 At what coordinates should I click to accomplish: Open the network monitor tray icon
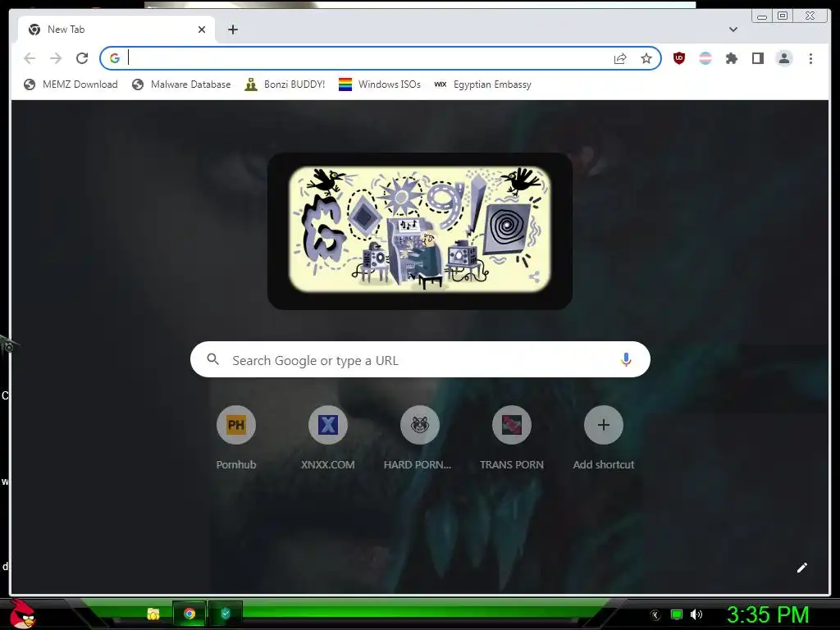(x=677, y=614)
